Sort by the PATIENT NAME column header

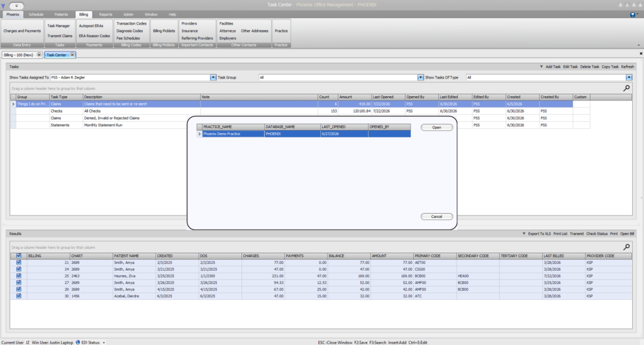coord(134,256)
